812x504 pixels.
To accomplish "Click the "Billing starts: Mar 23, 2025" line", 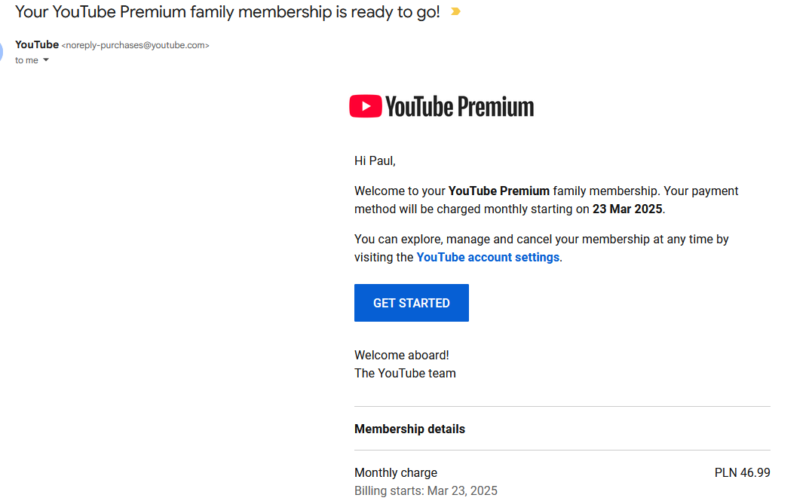I will point(426,490).
